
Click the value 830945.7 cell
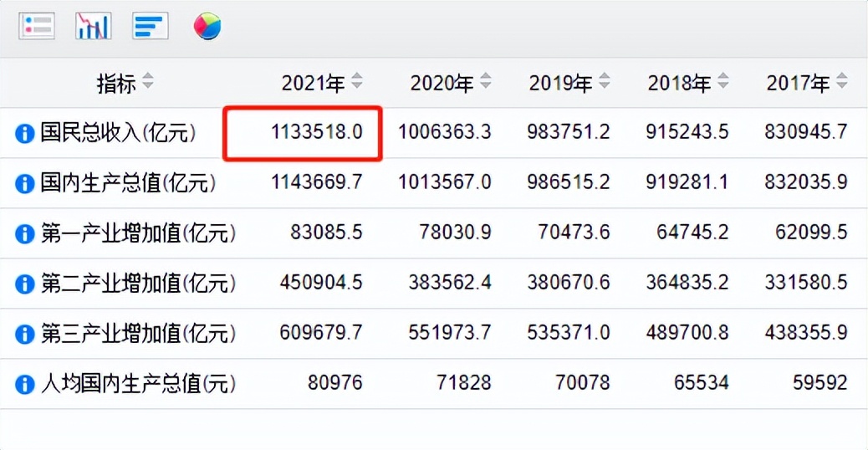pos(805,132)
